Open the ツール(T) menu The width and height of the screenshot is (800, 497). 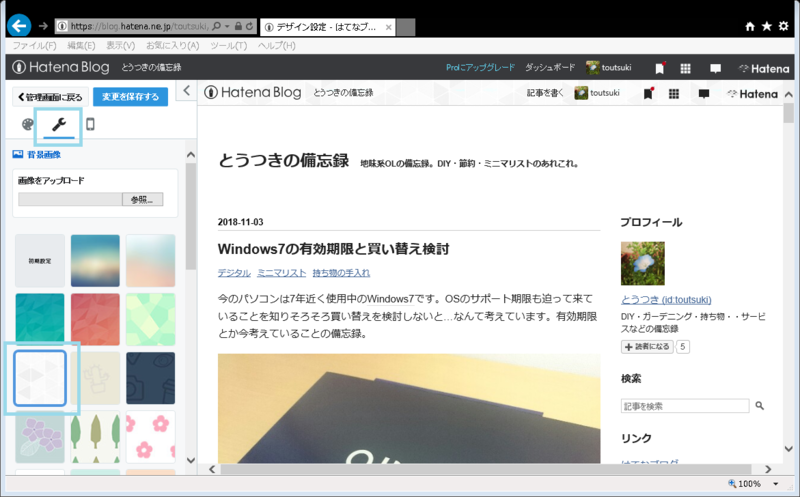(x=229, y=45)
